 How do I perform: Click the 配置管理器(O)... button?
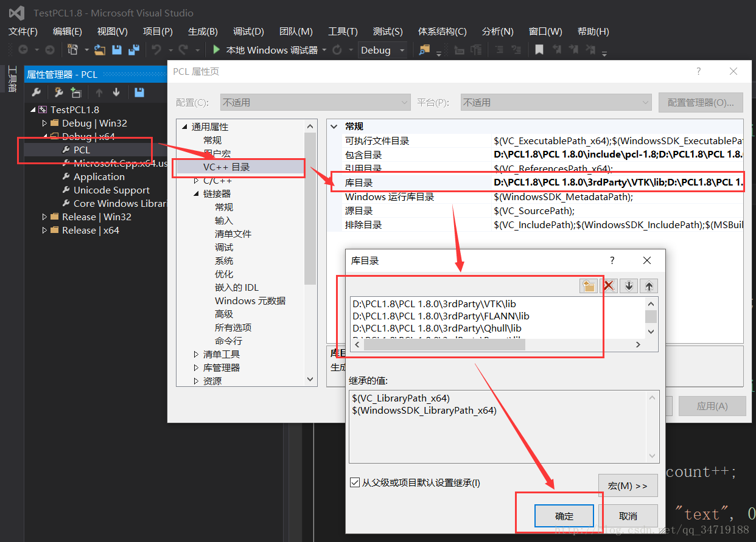(x=701, y=102)
